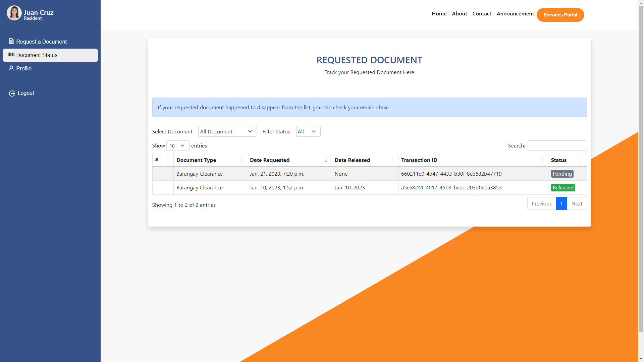Click Juan Cruz's profile avatar picture

click(14, 13)
